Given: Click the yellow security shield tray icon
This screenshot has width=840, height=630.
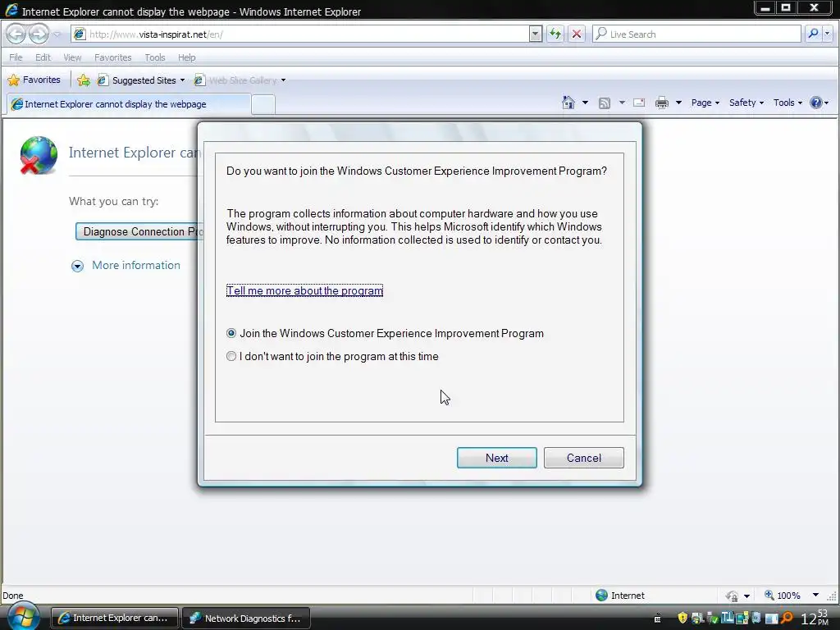Looking at the screenshot, I should 682,618.
